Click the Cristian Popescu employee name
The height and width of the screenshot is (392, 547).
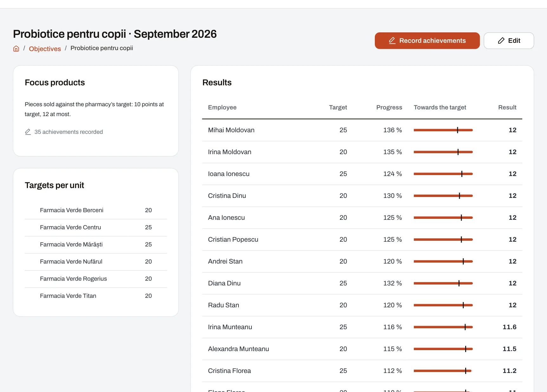coord(233,239)
